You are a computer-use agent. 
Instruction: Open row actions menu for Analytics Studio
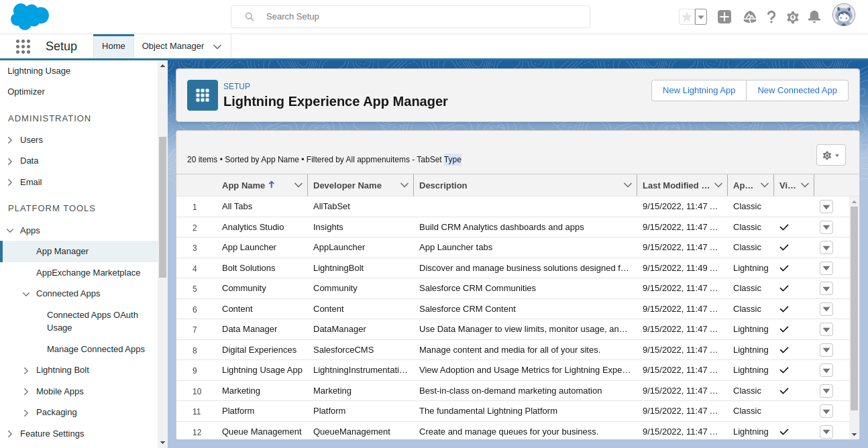(x=826, y=227)
